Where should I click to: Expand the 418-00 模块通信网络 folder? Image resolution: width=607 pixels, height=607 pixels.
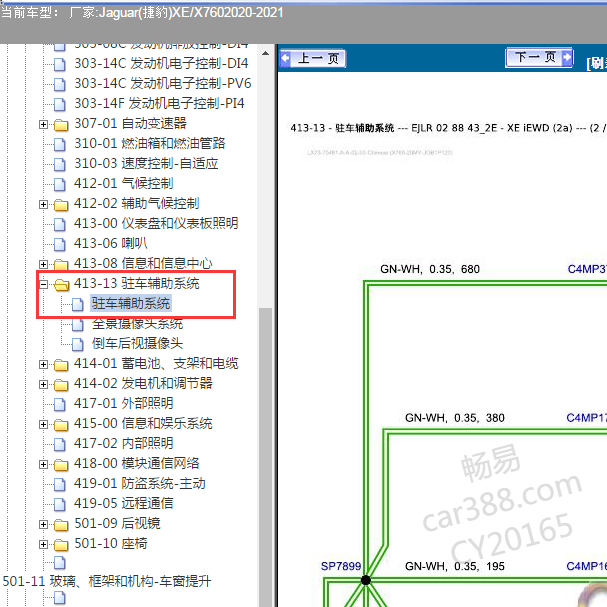point(43,464)
